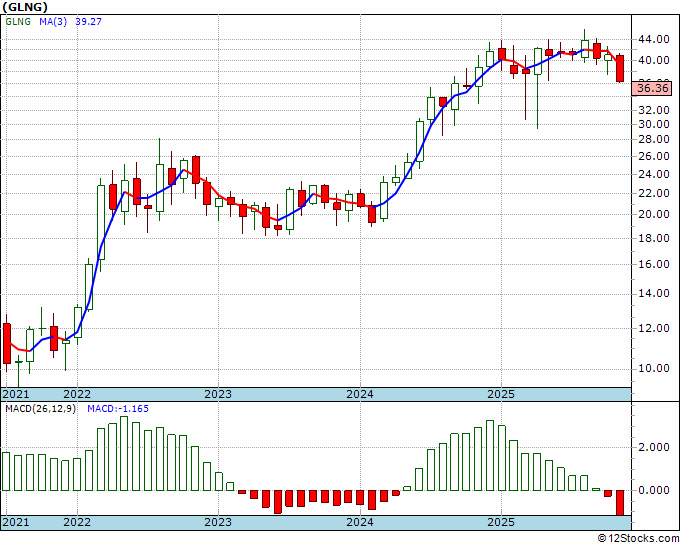Click 2025 on the price chart timeline
Image resolution: width=680 pixels, height=546 pixels.
click(501, 394)
